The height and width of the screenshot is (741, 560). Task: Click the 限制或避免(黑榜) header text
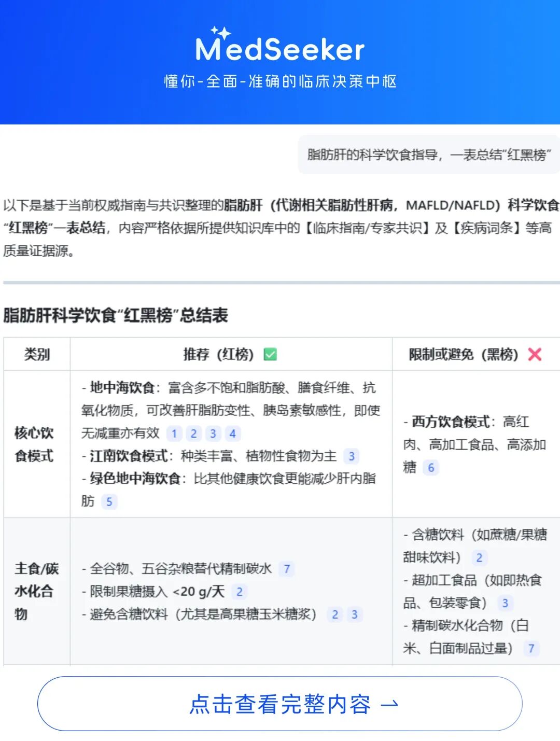point(464,354)
